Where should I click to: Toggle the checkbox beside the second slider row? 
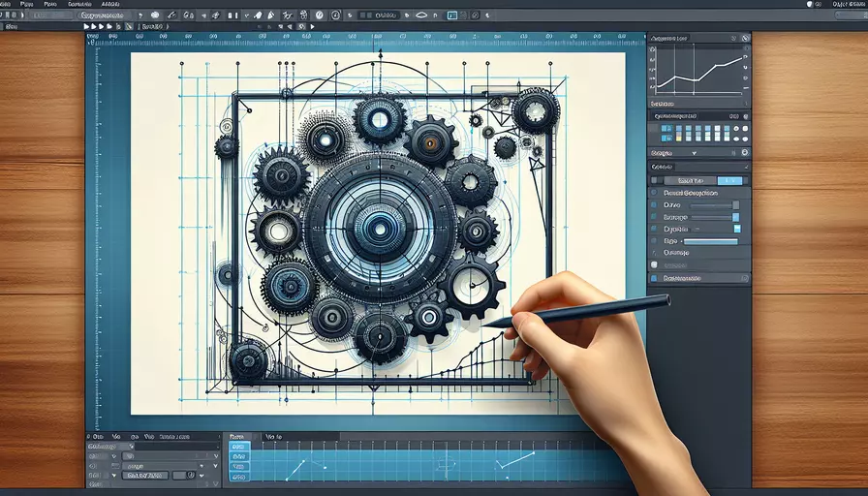click(x=654, y=216)
